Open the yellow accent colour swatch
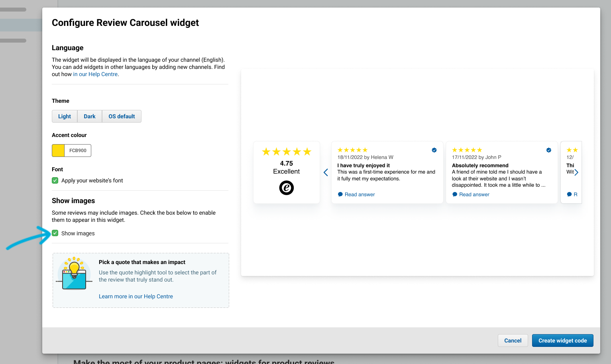The image size is (611, 364). [x=58, y=151]
